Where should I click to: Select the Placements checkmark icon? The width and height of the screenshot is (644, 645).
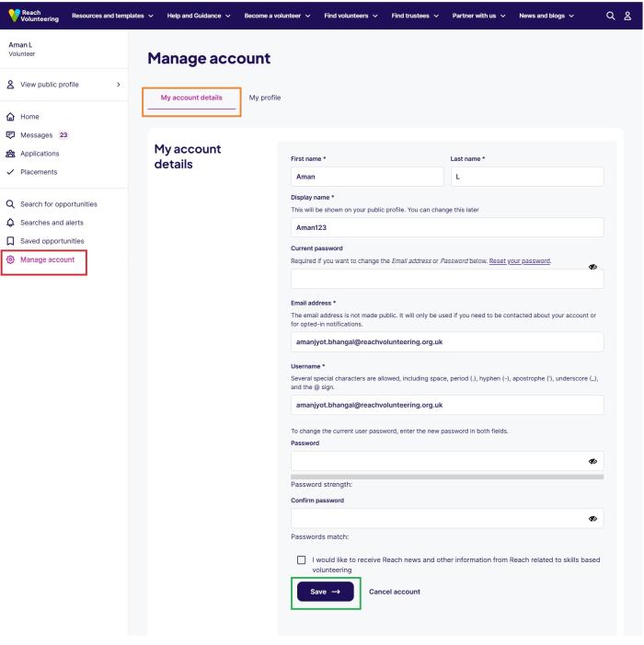point(10,172)
